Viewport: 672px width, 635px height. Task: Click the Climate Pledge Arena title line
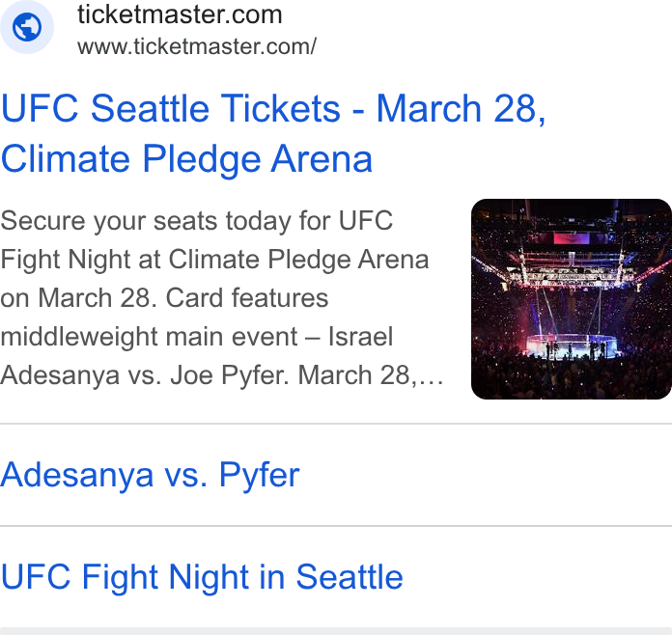186,159
